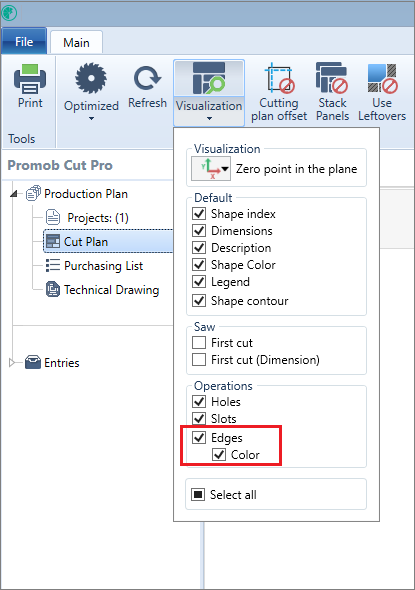Click the Use Leftovers icon
415x590 pixels.
382,78
